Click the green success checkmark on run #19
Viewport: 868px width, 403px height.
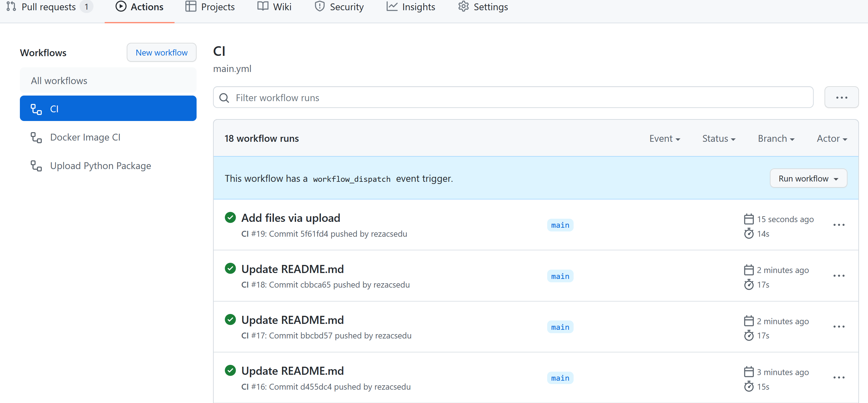(x=230, y=217)
